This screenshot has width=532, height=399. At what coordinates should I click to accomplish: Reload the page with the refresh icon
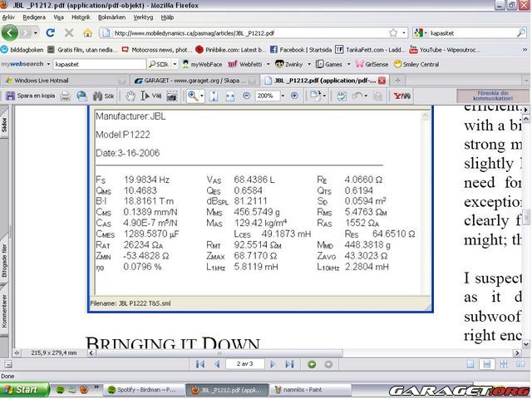pos(51,33)
